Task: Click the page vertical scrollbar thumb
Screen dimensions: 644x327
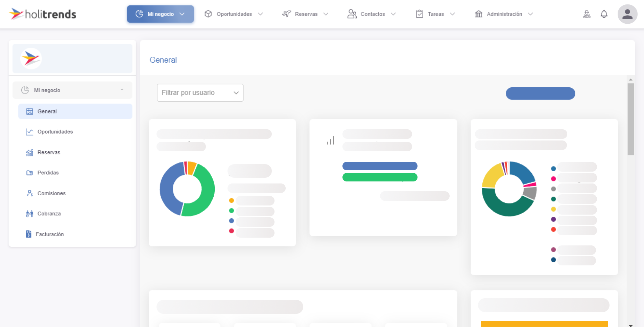Action: (x=630, y=119)
